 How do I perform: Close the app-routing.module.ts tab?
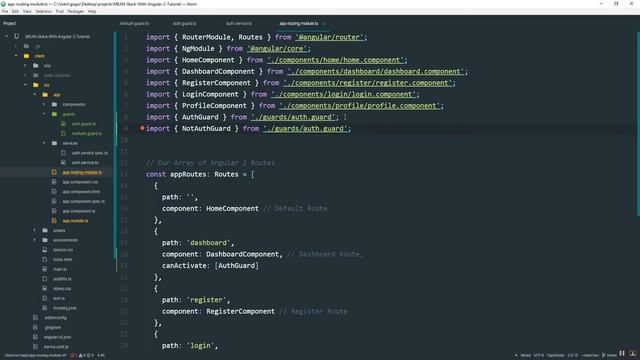[x=324, y=24]
